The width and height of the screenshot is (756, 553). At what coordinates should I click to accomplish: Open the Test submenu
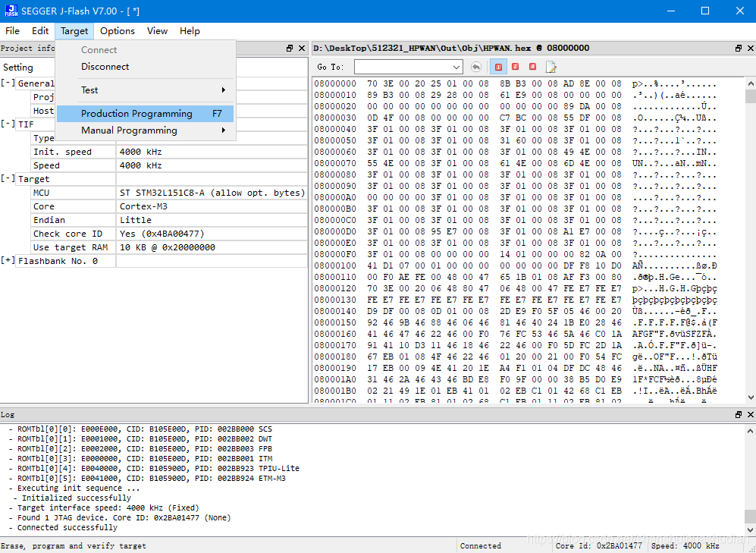[145, 90]
